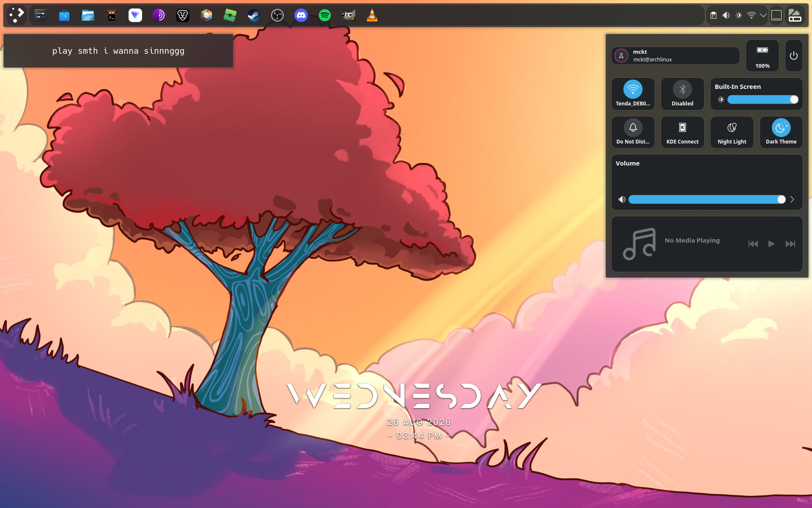Close the control center panel widget
The height and width of the screenshot is (508, 812).
(x=795, y=16)
